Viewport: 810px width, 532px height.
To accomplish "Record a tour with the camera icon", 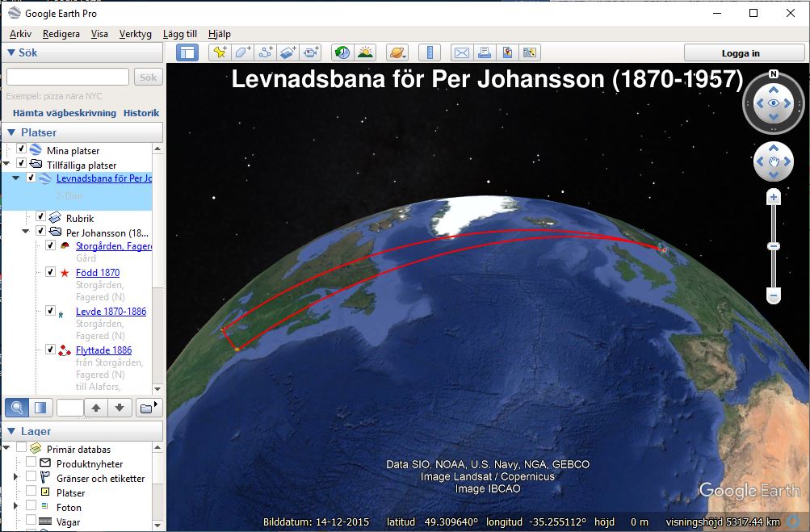I will pos(311,52).
